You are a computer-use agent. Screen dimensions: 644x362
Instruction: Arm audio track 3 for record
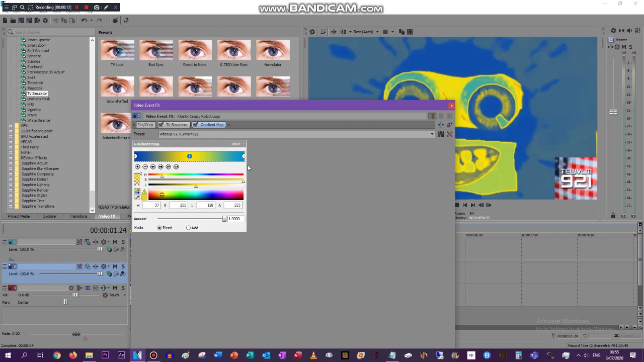click(x=71, y=288)
